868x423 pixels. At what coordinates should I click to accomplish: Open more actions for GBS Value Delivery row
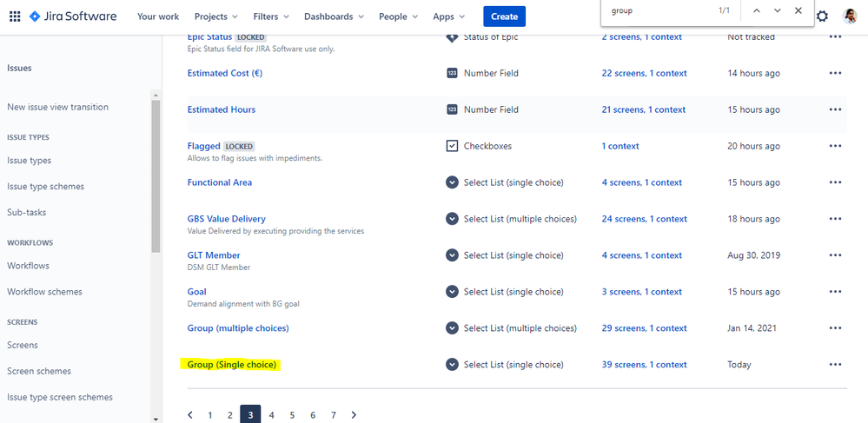(835, 219)
